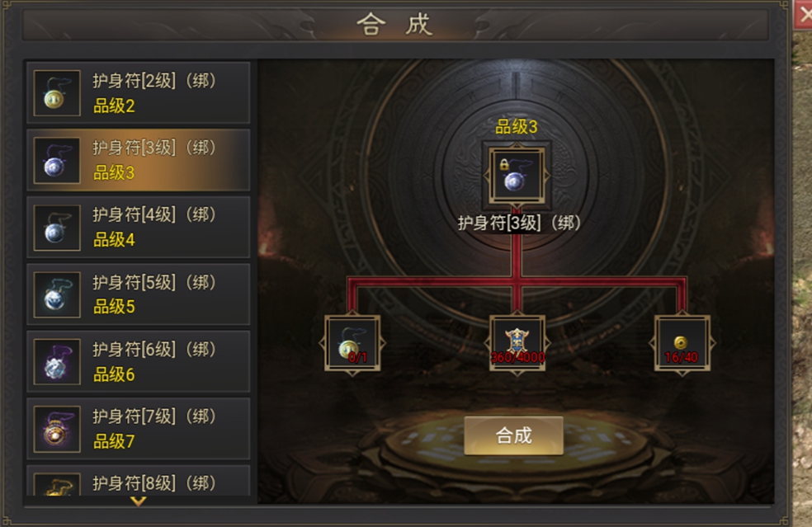Click the 护身符[4级] amulet icon in list
Viewport: 812px width, 527px height.
pos(57,228)
